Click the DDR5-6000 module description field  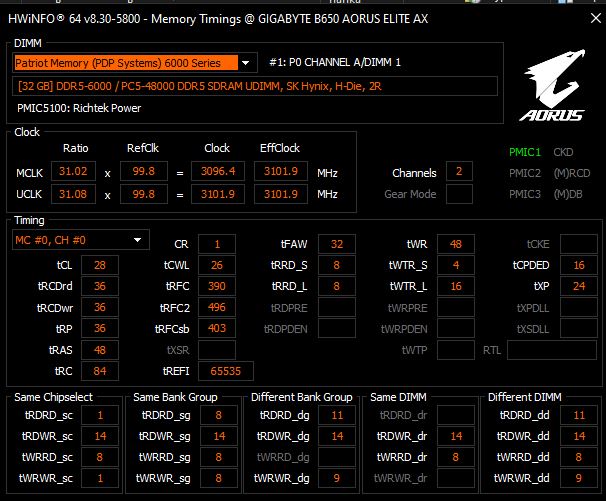[x=255, y=86]
